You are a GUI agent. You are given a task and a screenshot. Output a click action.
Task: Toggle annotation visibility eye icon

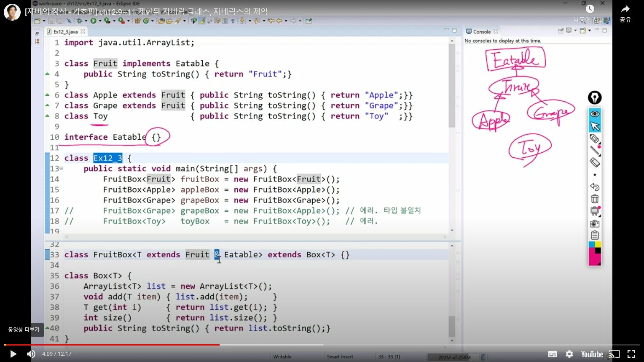click(595, 114)
